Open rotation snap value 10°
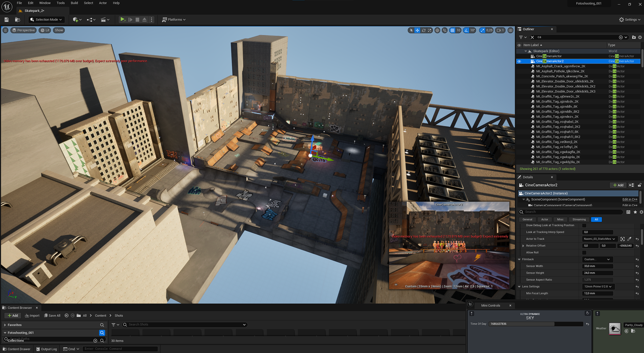This screenshot has height=353, width=644. pyautogui.click(x=473, y=30)
